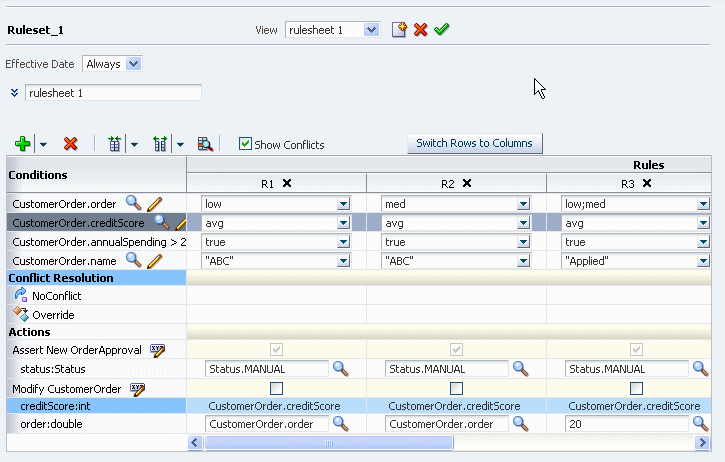Open the Effective Date Always dropdown
Viewport: 725px width, 462px height.
point(134,64)
